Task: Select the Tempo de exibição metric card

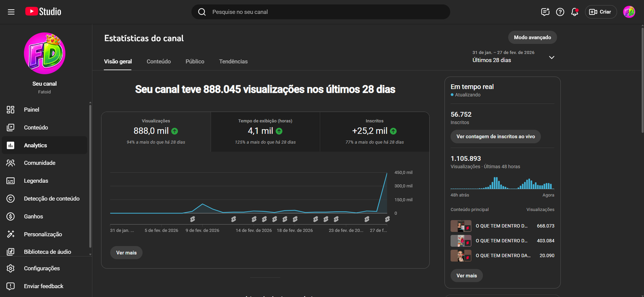Action: 265,132
